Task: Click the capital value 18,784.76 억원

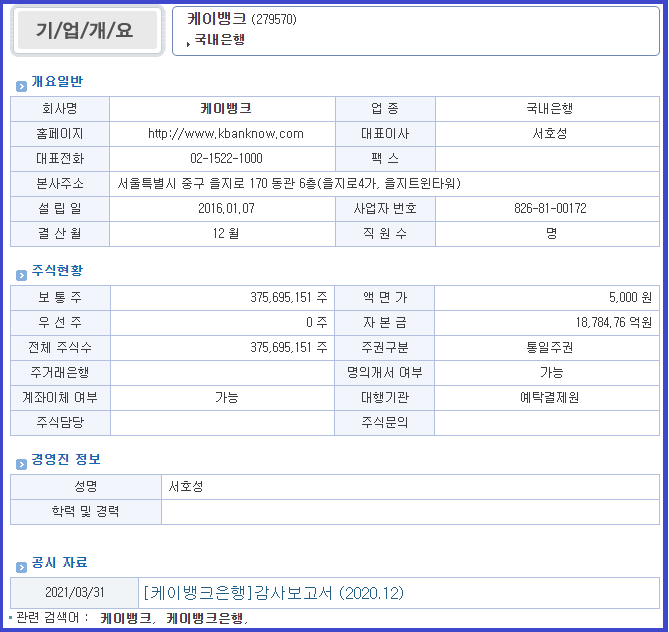Action: click(614, 322)
